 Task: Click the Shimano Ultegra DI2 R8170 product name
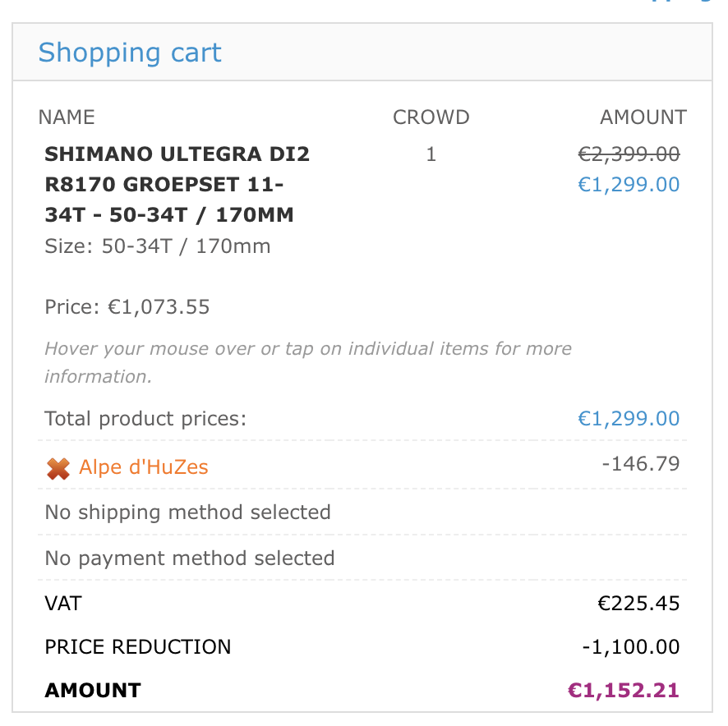click(x=177, y=184)
